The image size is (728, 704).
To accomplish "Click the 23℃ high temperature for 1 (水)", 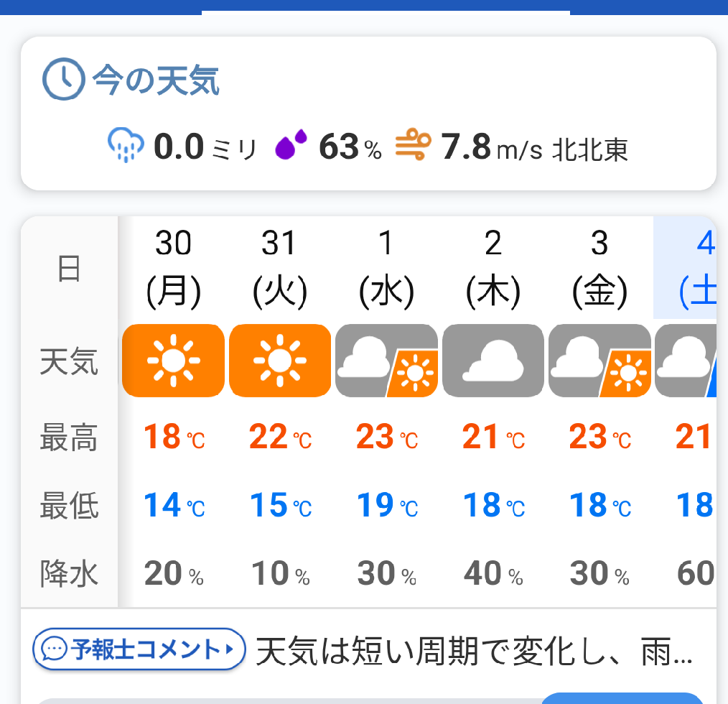I will click(x=386, y=437).
